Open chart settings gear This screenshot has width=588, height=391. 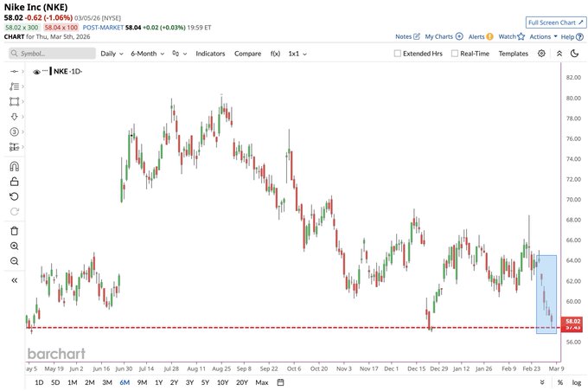(541, 54)
